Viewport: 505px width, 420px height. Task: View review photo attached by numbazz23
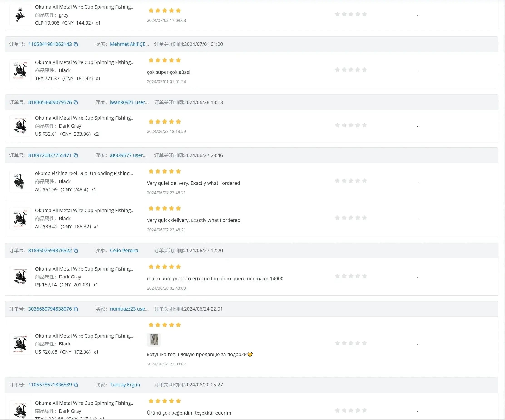154,340
